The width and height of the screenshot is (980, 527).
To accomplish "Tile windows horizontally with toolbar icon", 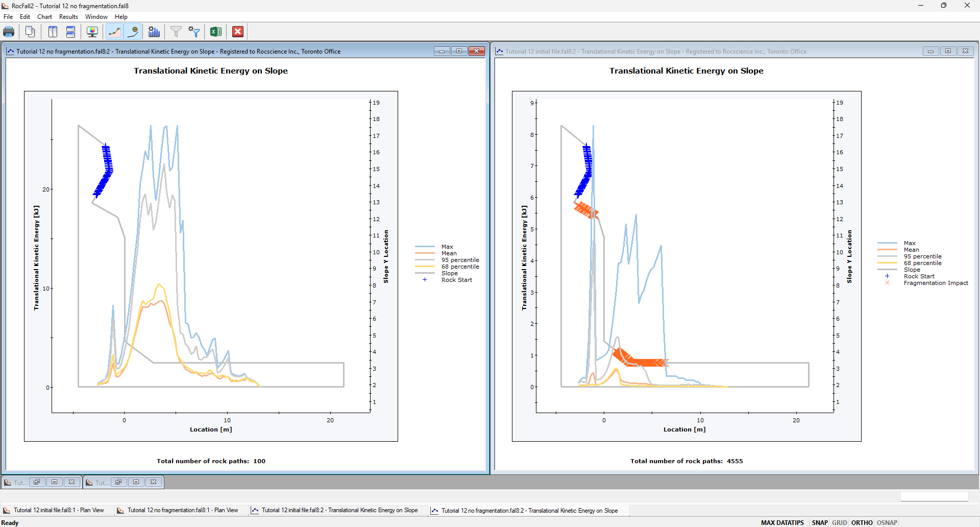I will (70, 32).
